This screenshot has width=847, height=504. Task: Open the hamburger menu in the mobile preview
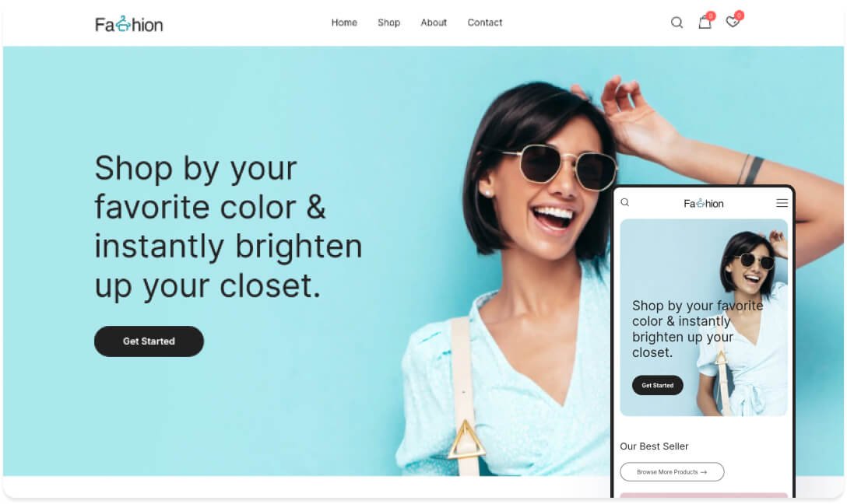(x=782, y=203)
